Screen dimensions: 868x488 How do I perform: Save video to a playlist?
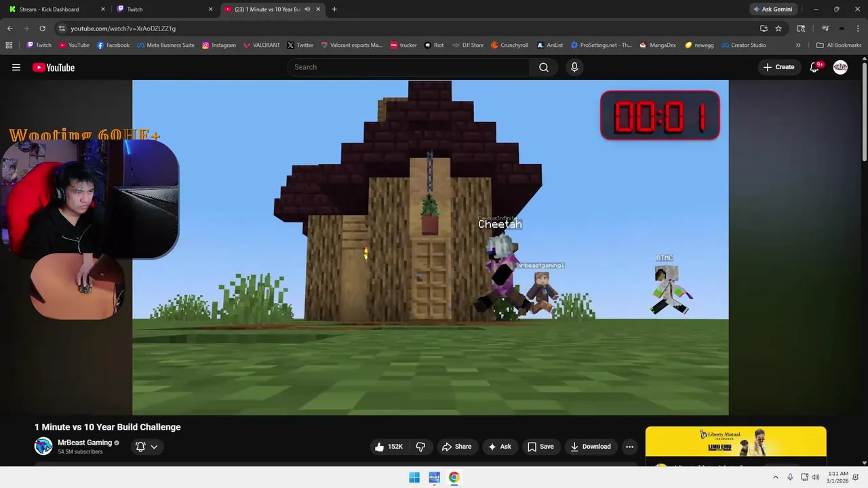click(x=540, y=447)
